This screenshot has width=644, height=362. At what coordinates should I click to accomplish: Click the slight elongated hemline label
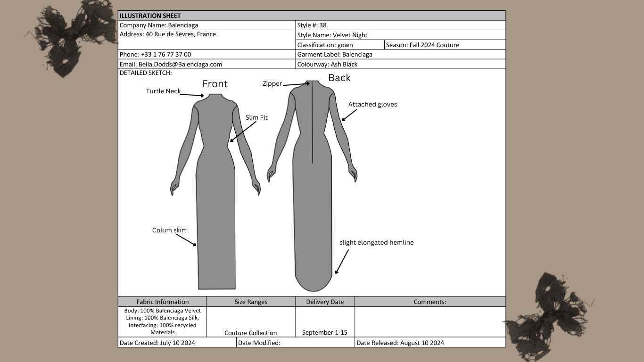pyautogui.click(x=376, y=242)
